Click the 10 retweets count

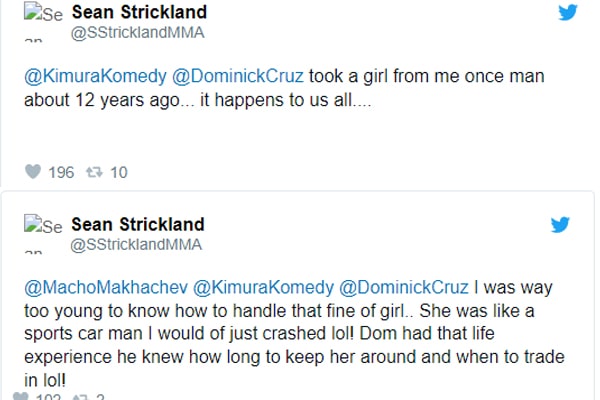coord(118,172)
